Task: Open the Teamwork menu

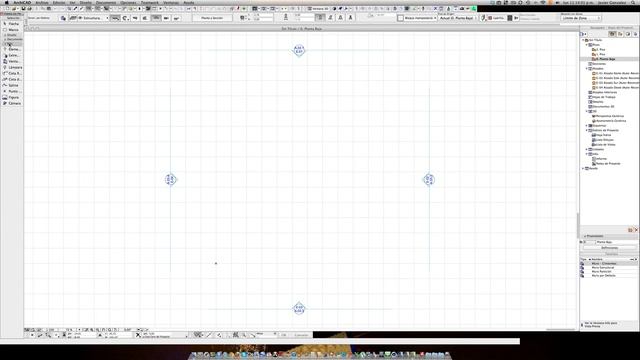Action: 149,2
